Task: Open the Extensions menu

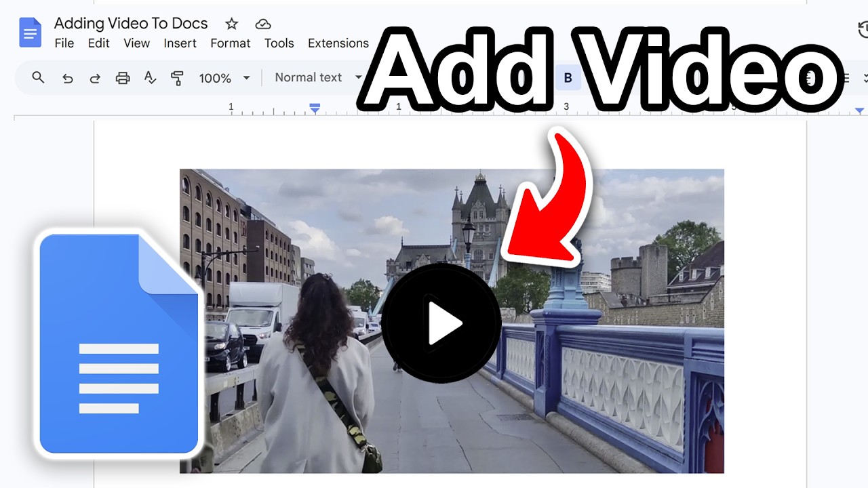Action: (338, 43)
